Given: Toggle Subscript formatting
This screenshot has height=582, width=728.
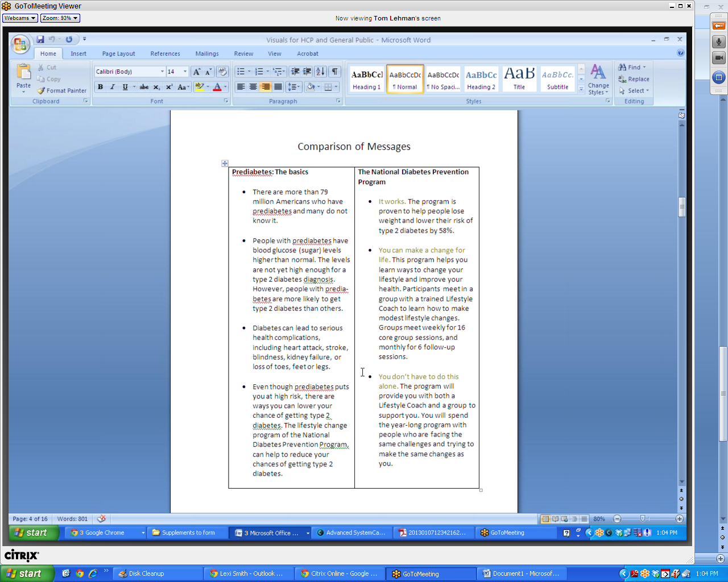Looking at the screenshot, I should point(156,87).
